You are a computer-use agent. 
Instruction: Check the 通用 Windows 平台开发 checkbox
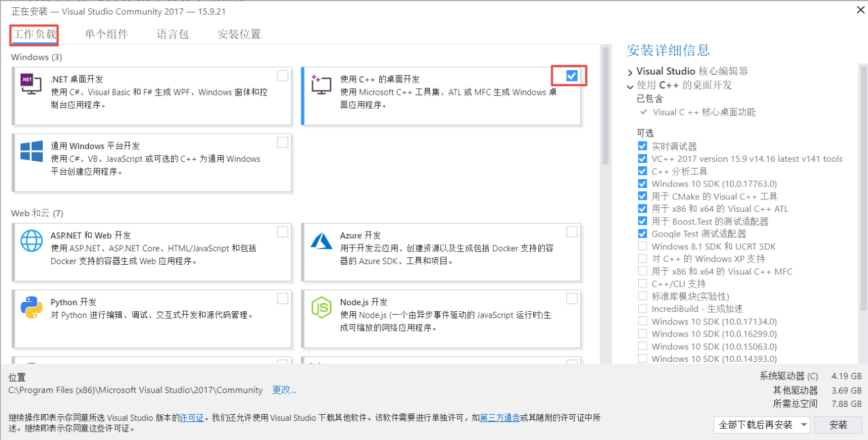coord(283,142)
